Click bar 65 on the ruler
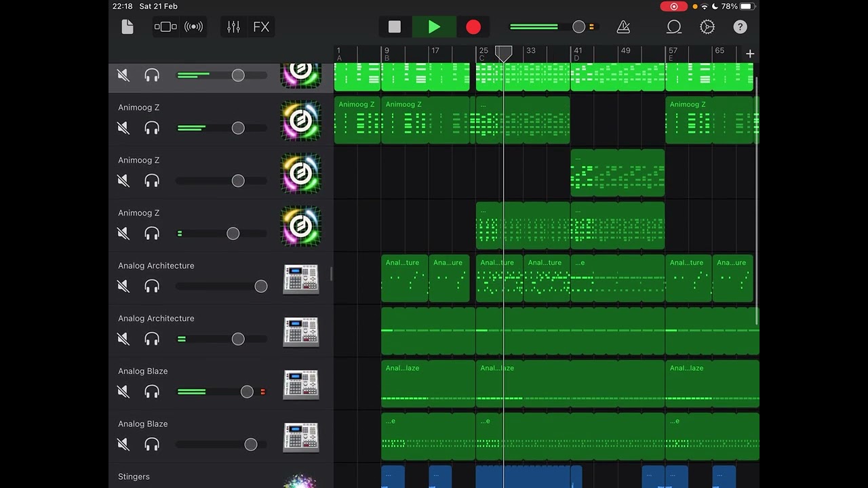This screenshot has width=868, height=488. click(x=719, y=50)
